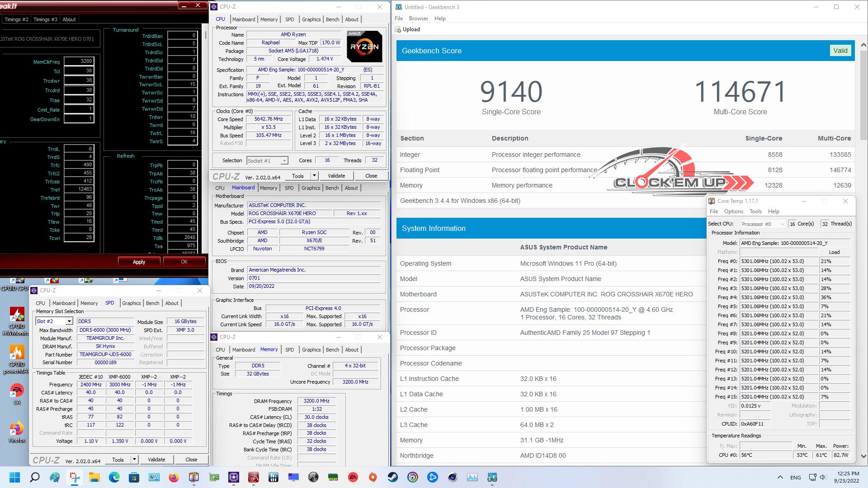Click the AMD Ryzen logo in CPU-Z
This screenshot has height=488, width=868.
pyautogui.click(x=364, y=47)
